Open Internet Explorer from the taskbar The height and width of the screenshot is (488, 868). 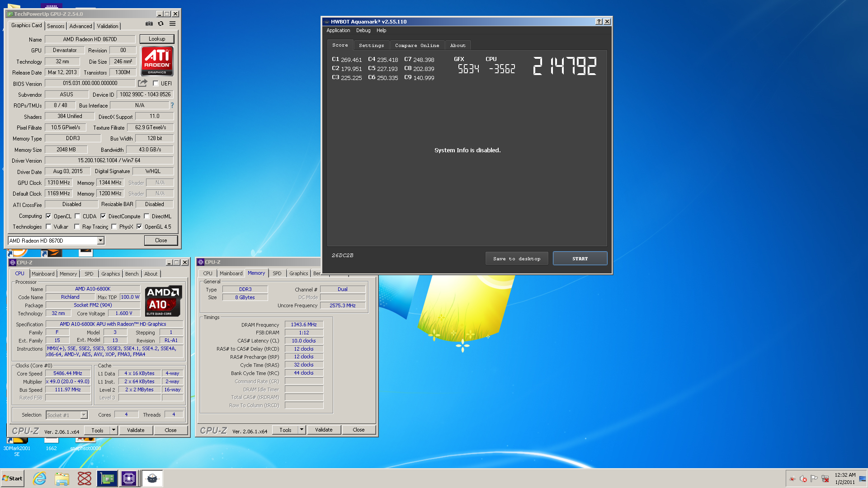point(40,479)
